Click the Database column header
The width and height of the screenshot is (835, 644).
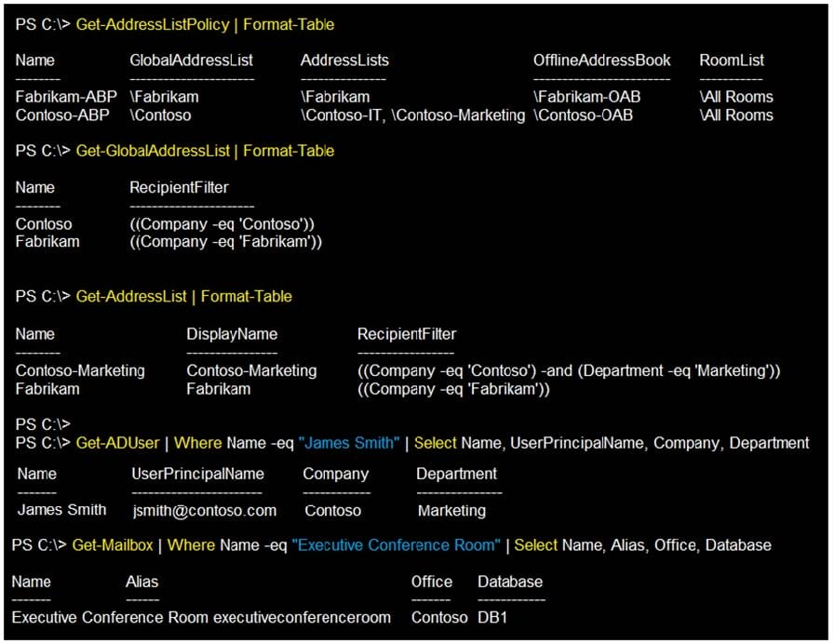click(x=510, y=582)
